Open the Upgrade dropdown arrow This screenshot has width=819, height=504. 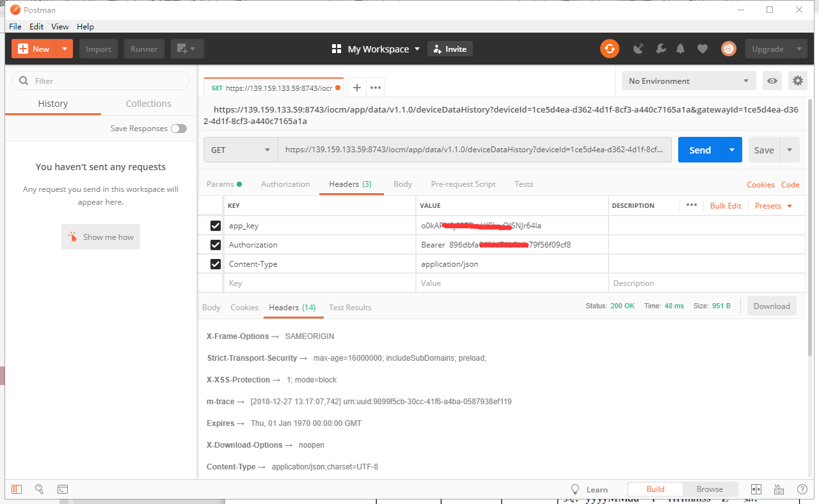tap(799, 49)
